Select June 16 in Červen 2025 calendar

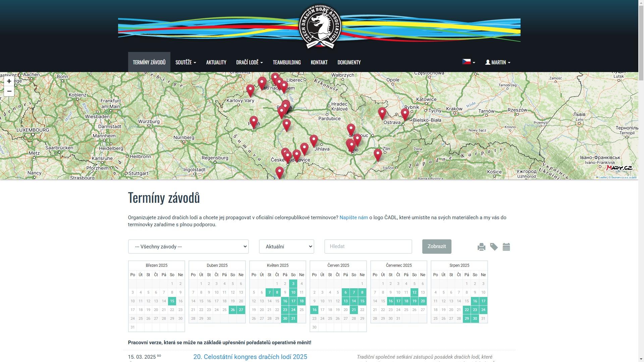click(314, 310)
